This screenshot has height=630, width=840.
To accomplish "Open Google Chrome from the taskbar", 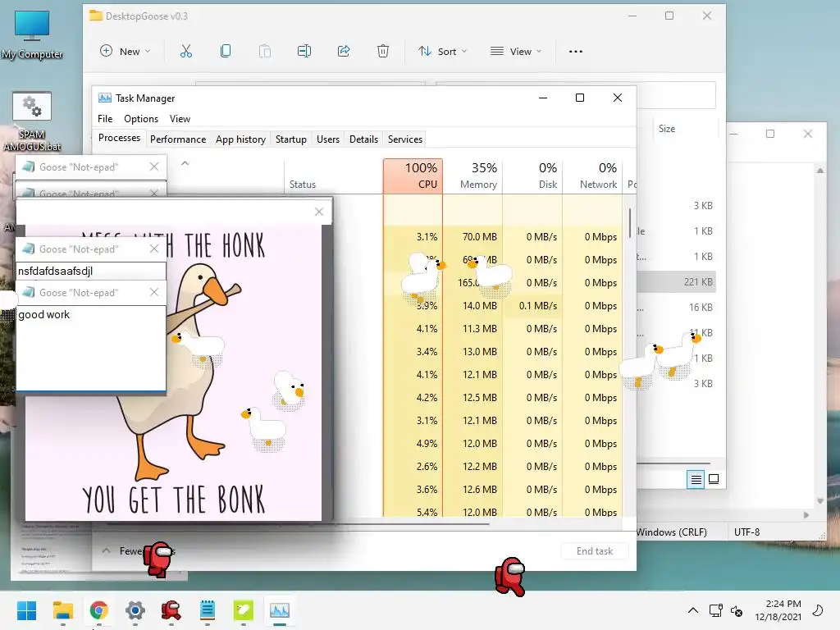I will pyautogui.click(x=99, y=610).
